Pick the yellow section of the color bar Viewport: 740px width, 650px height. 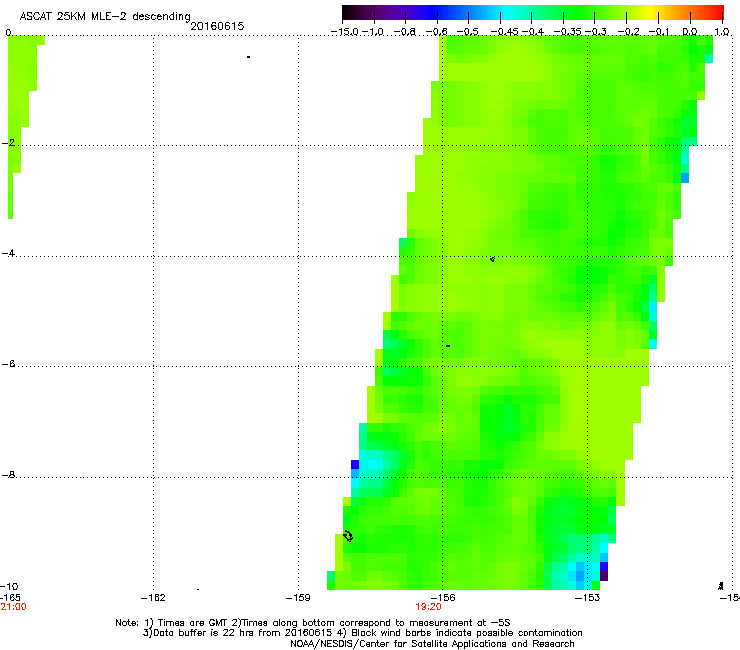click(654, 12)
